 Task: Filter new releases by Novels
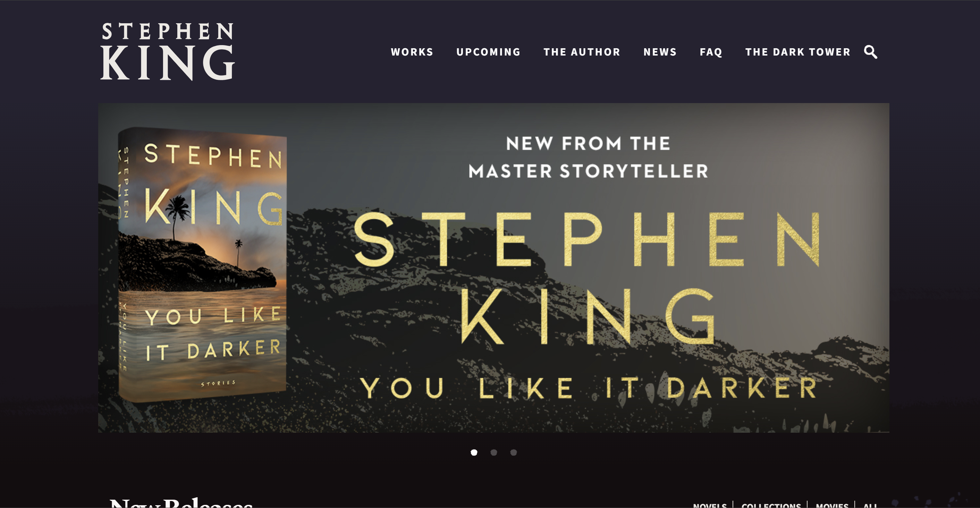pos(710,505)
